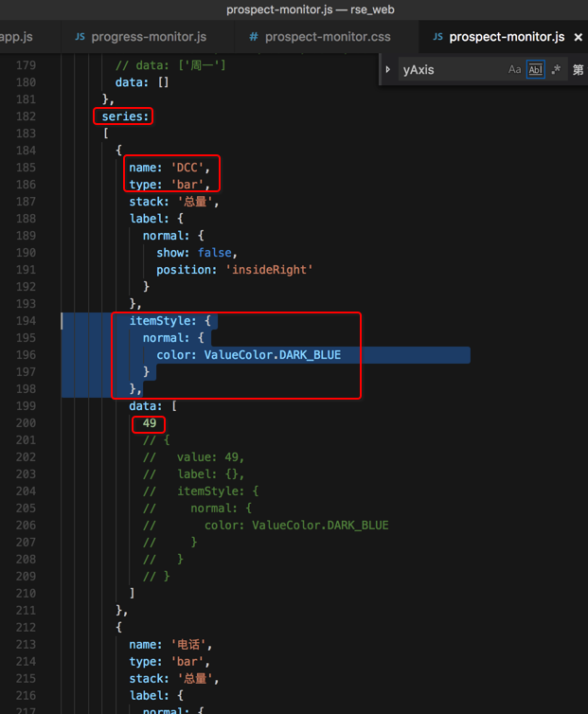Click line number 194 in the gutter
This screenshot has width=588, height=714.
point(26,321)
